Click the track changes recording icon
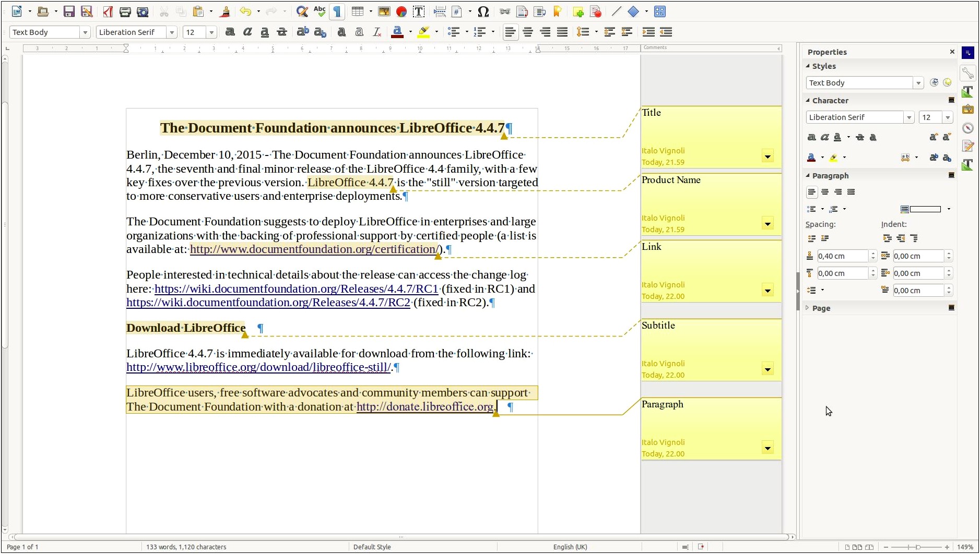 click(x=596, y=11)
